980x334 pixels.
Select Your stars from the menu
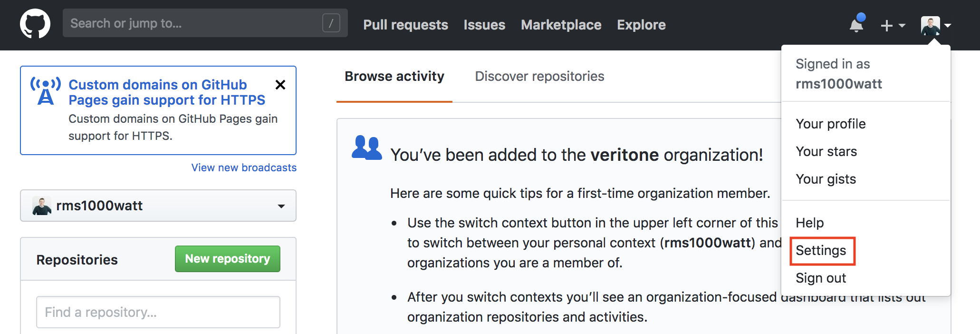(826, 151)
